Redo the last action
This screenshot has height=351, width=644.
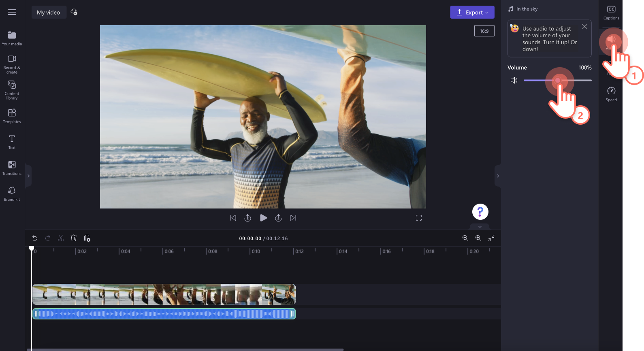(48, 238)
